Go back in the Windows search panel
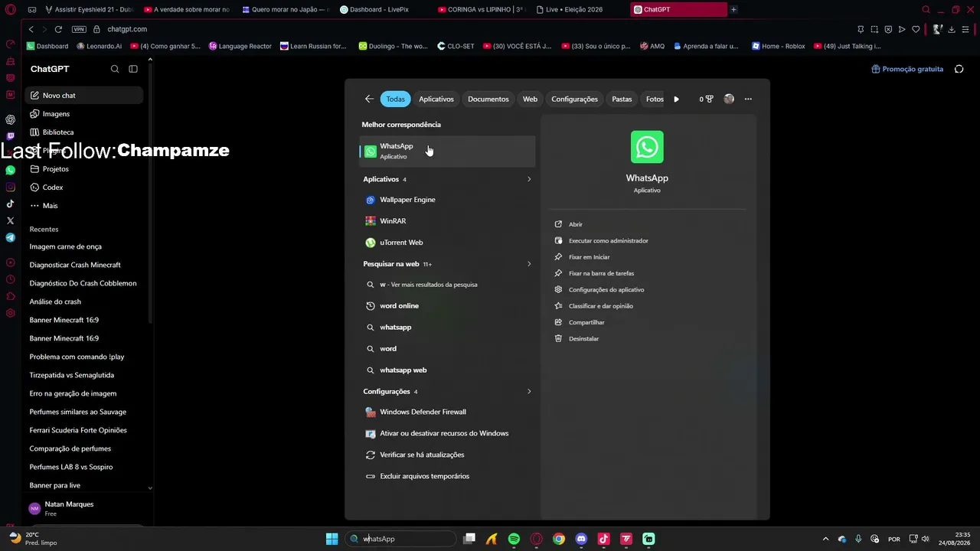The width and height of the screenshot is (980, 551). tap(369, 99)
